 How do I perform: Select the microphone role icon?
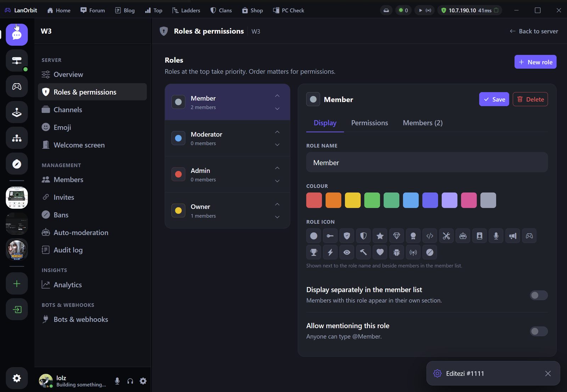click(x=496, y=236)
